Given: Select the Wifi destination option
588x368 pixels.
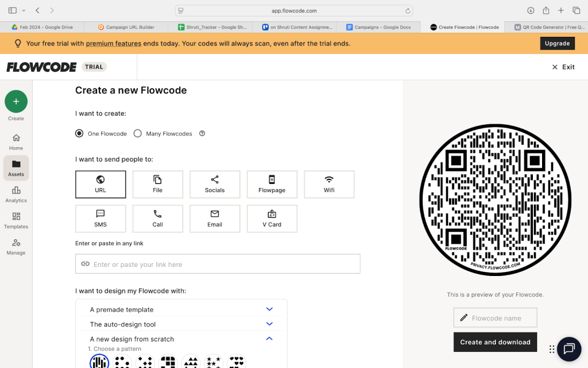Looking at the screenshot, I should [x=329, y=184].
